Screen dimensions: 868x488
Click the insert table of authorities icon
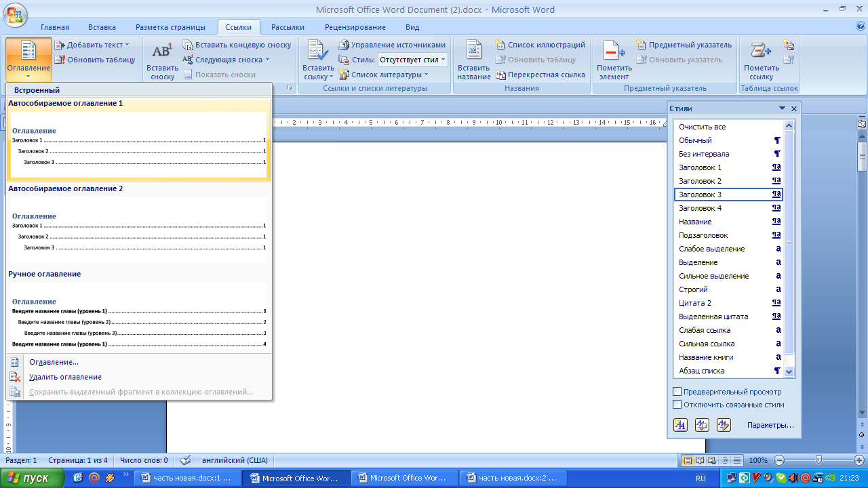[x=789, y=45]
